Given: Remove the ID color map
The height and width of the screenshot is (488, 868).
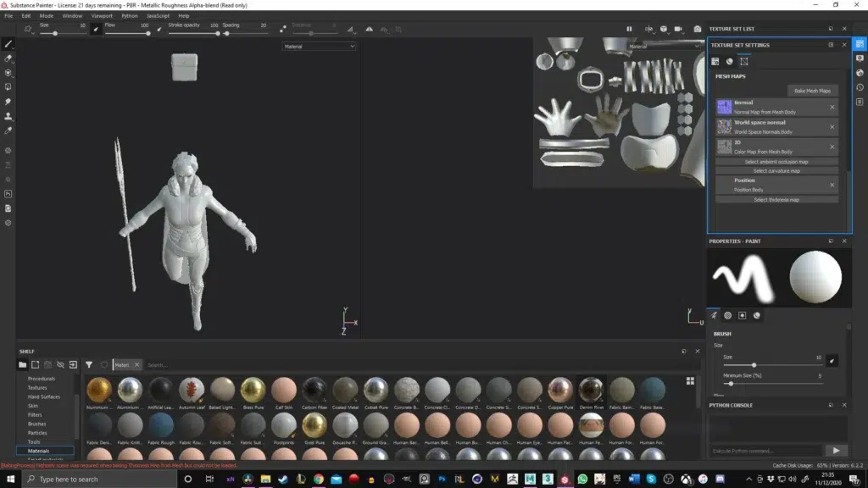Looking at the screenshot, I should click(832, 147).
